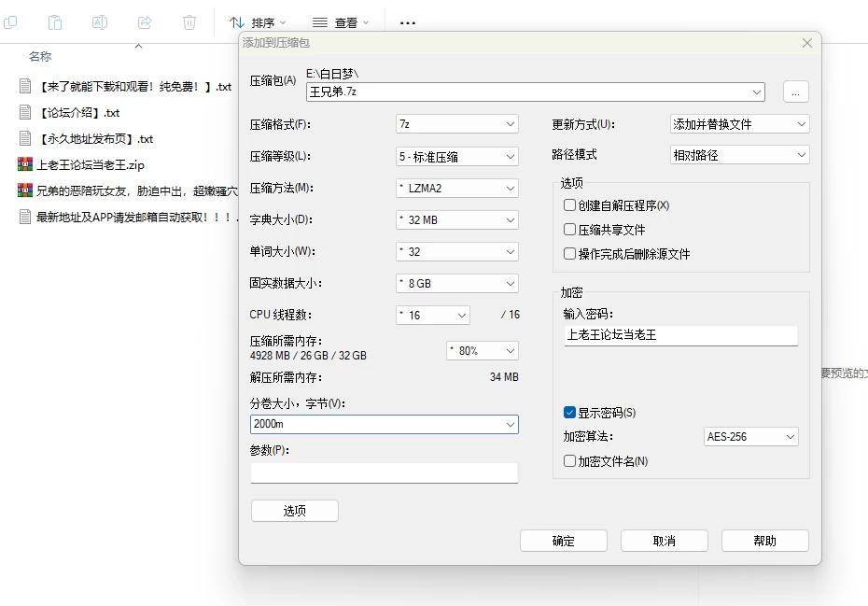Screen dimensions: 868x606
Task: Open the 压缩格式 dropdown showing 7z
Action: point(457,124)
